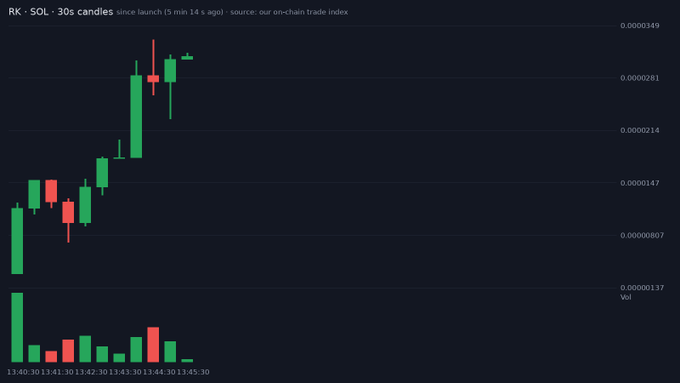This screenshot has height=383, width=680.
Task: Select the 0.0000147 price axis label
Action: [x=640, y=183]
